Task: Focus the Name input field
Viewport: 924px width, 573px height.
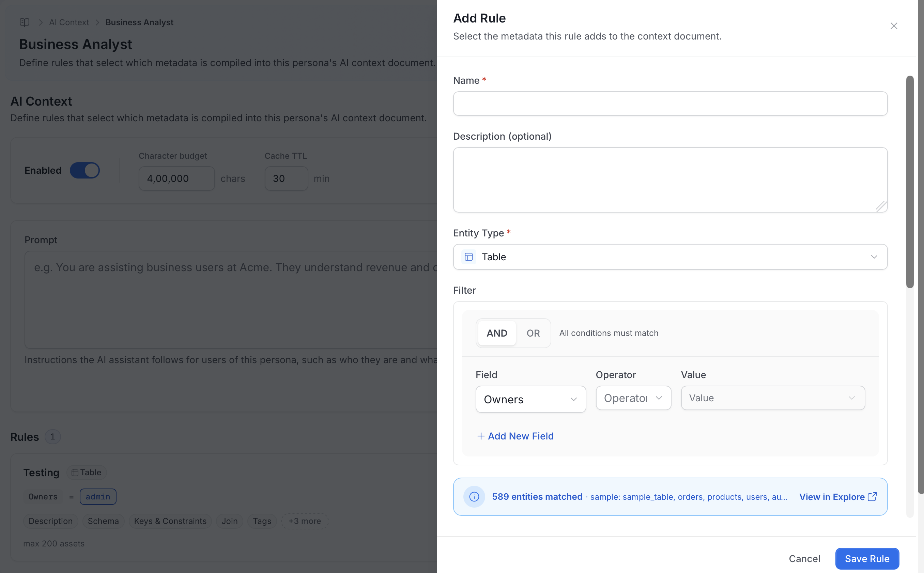Action: tap(670, 104)
